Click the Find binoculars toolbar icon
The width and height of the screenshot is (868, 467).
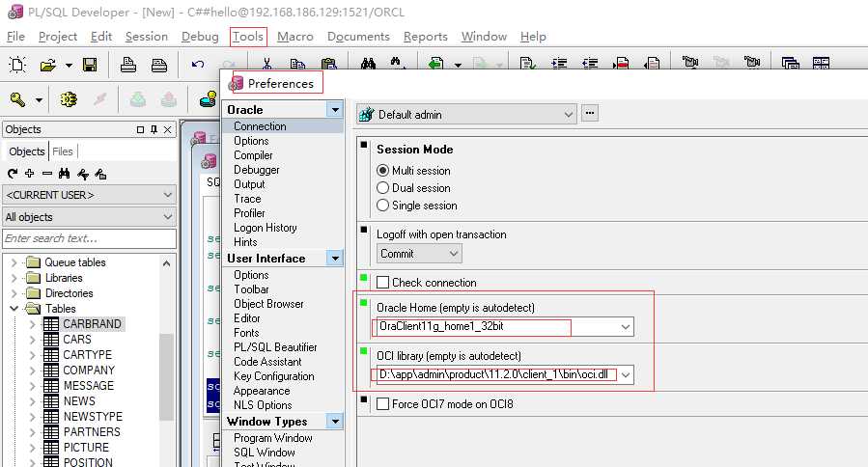coord(368,64)
